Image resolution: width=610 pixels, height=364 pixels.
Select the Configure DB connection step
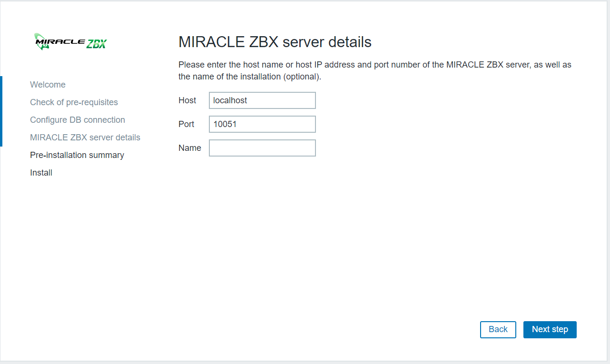tap(78, 120)
